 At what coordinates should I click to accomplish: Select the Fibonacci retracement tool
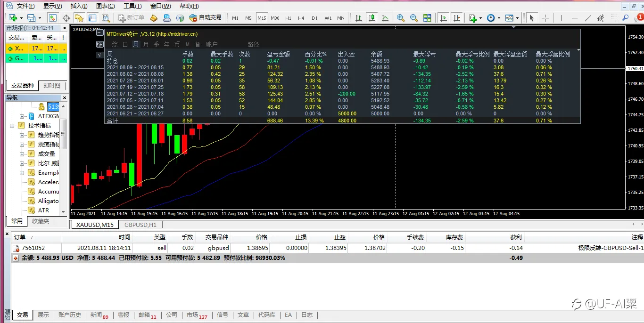coord(614,18)
